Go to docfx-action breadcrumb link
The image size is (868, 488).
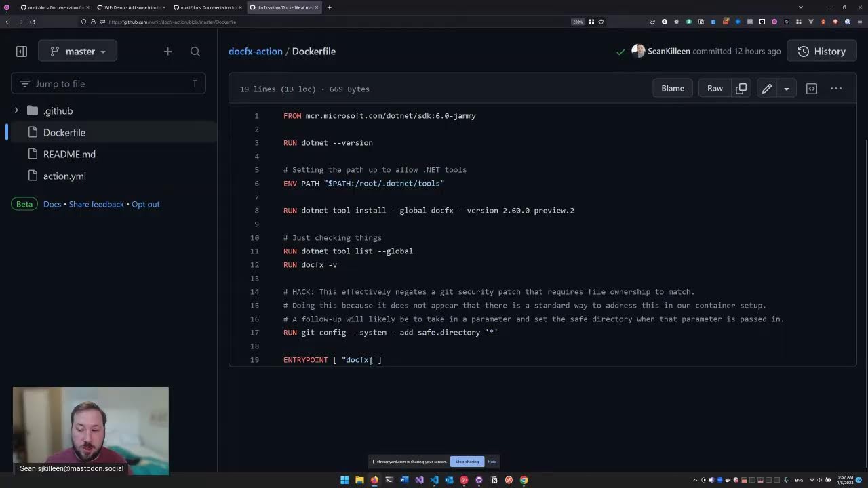[255, 52]
